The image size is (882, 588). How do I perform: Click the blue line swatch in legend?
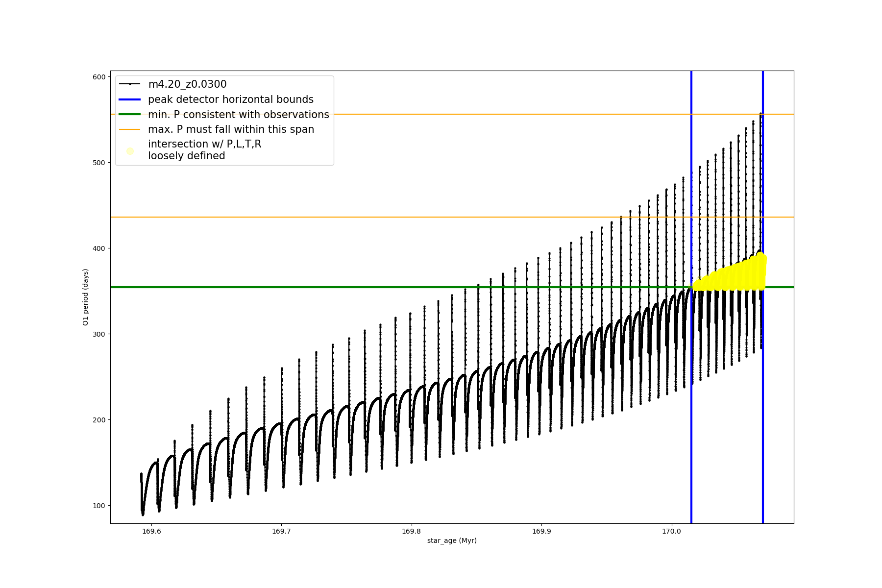click(130, 99)
